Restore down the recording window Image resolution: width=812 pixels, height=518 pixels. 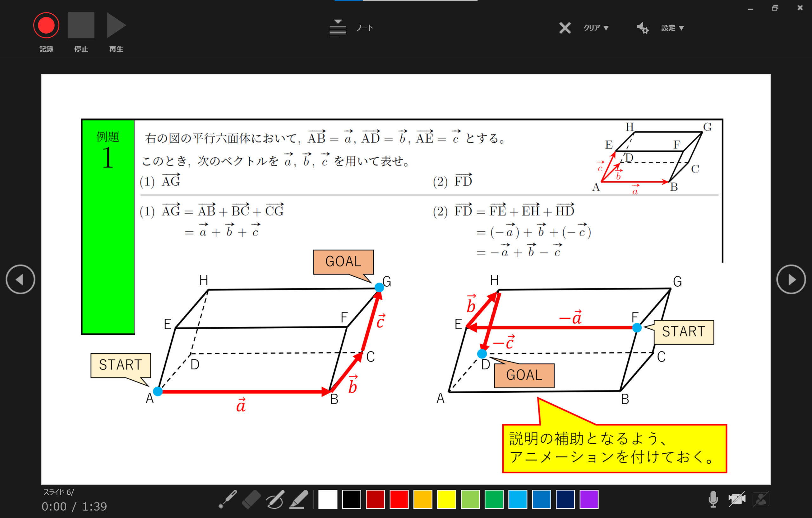(x=775, y=8)
